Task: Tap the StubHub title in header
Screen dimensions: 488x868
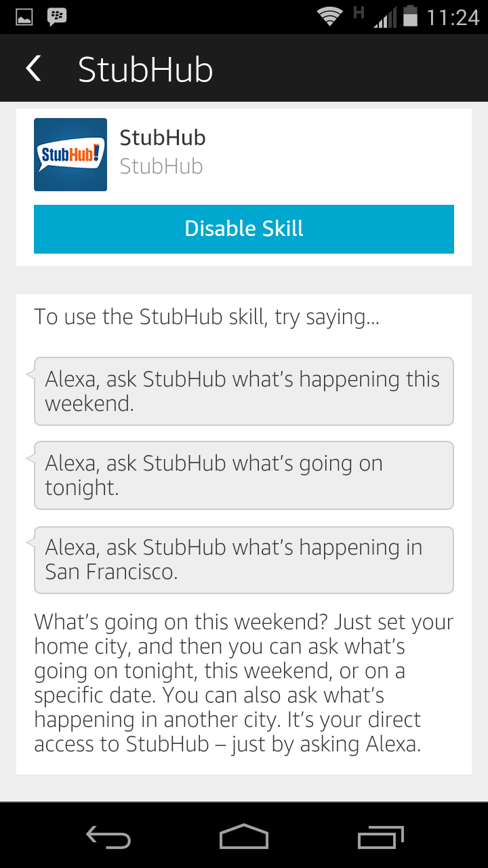Action: coord(146,70)
